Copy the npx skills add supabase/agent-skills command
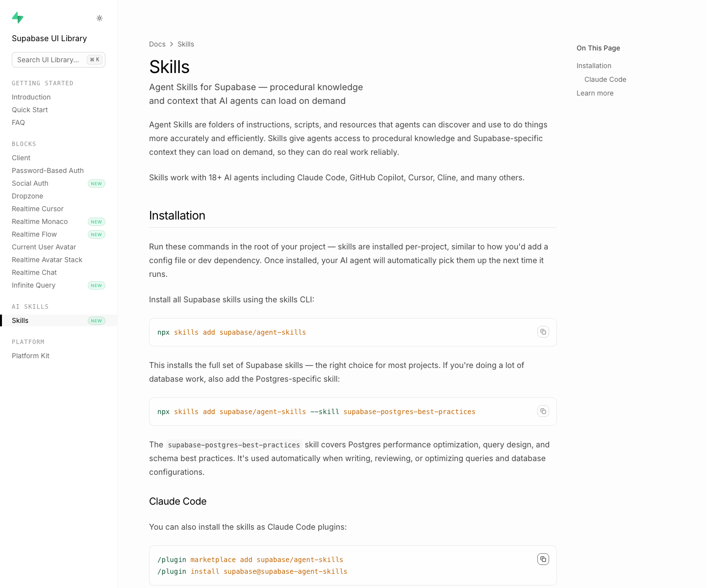The height and width of the screenshot is (588, 706). click(543, 332)
